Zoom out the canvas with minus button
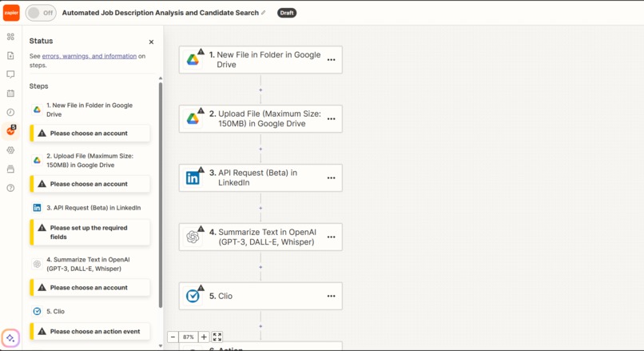Viewport: 644px width, 351px height. coord(173,337)
